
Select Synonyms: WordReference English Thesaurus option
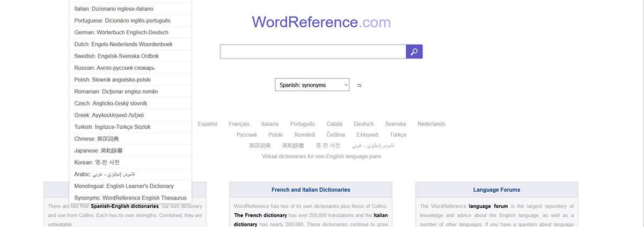click(130, 197)
